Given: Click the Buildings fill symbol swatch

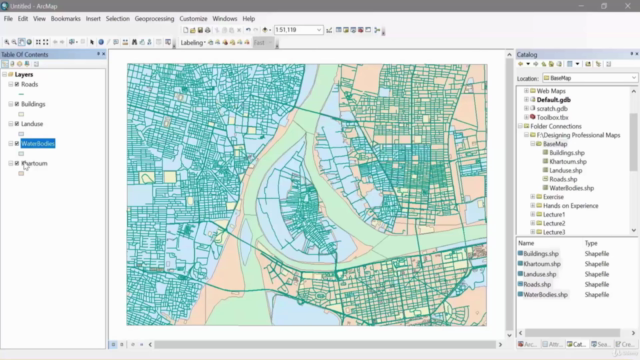Looking at the screenshot, I should coord(21,114).
